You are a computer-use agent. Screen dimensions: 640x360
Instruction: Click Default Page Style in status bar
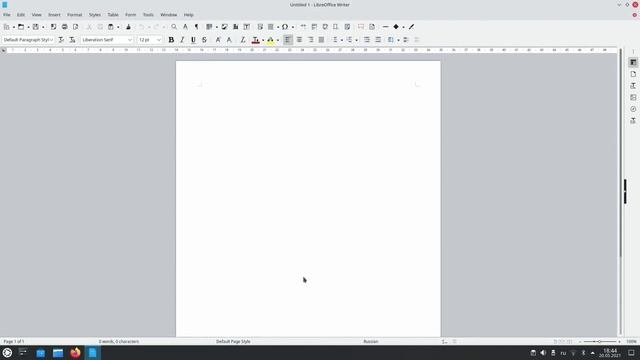coord(233,341)
